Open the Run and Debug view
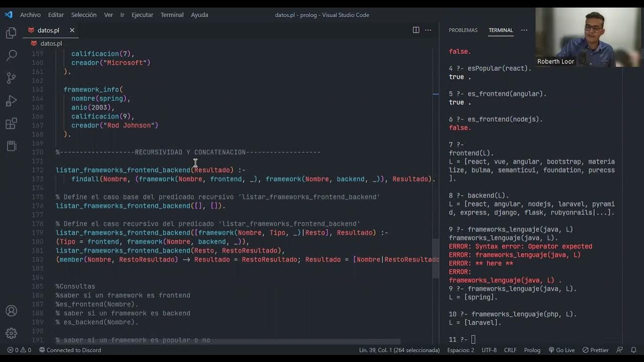This screenshot has height=362, width=644. click(11, 101)
